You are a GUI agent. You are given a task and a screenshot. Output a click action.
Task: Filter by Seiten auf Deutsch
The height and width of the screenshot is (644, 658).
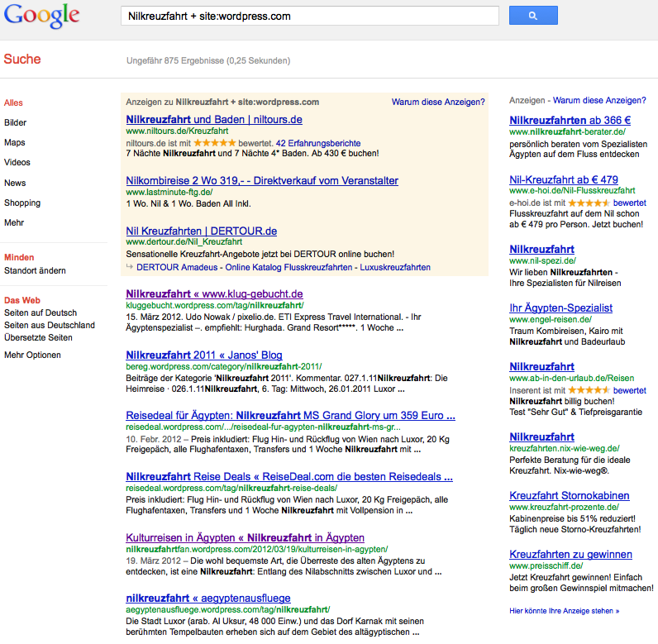[x=41, y=313]
